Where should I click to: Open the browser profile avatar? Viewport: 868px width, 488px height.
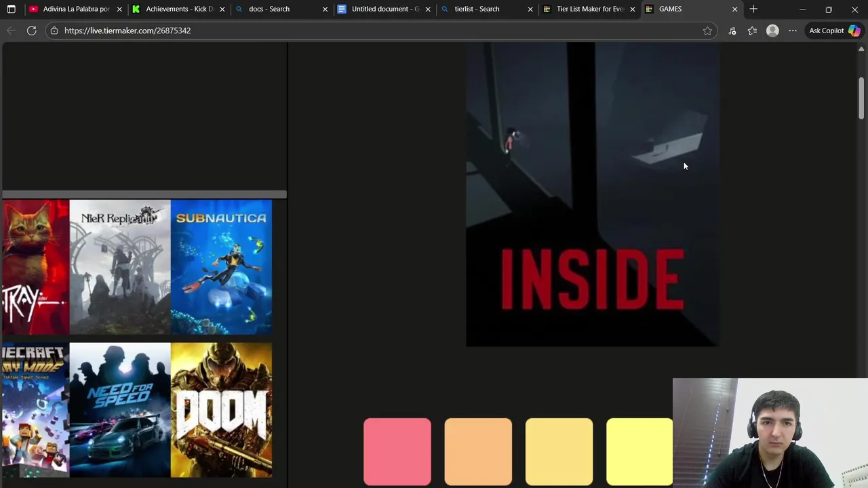pos(772,30)
